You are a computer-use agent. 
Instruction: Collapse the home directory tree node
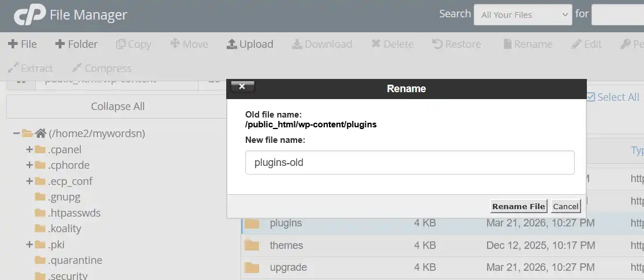coord(16,133)
